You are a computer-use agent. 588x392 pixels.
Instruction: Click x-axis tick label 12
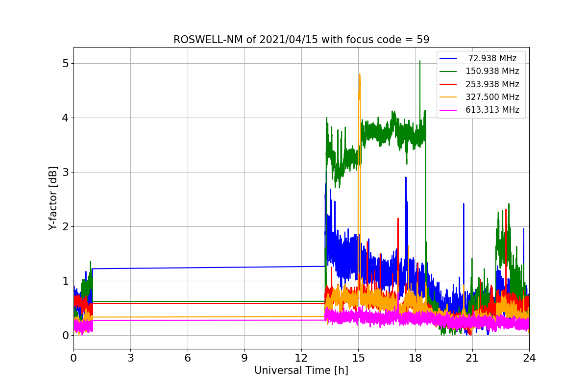(301, 358)
